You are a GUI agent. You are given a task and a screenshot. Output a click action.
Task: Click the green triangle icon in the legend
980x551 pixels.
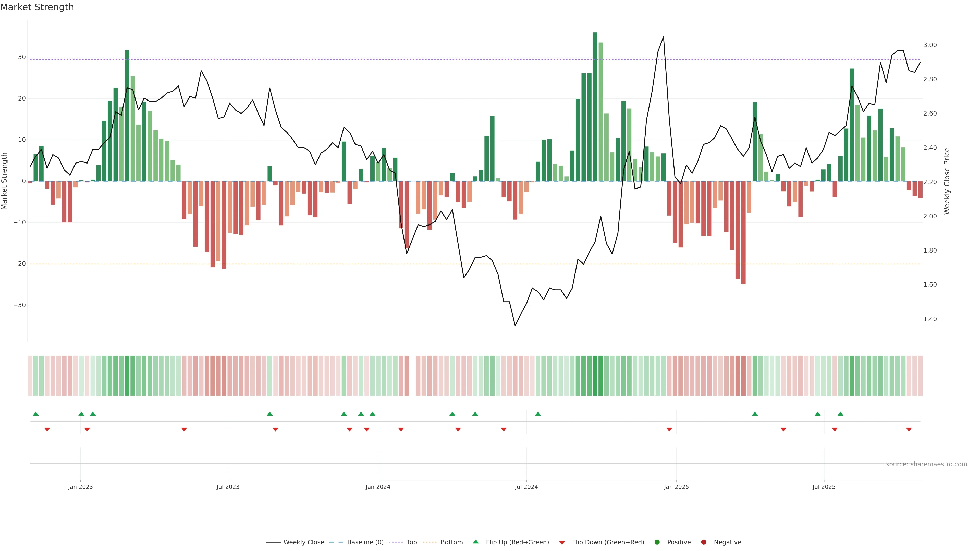475,542
